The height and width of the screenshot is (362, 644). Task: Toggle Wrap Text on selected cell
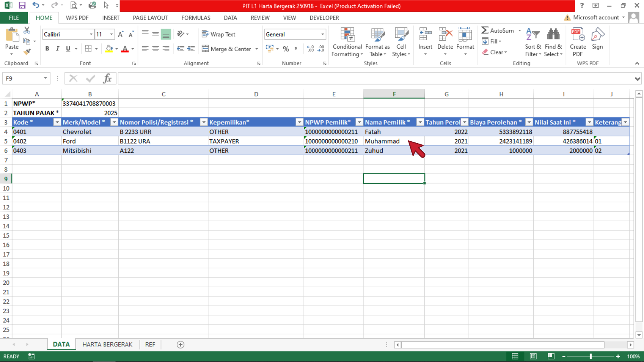pos(219,34)
